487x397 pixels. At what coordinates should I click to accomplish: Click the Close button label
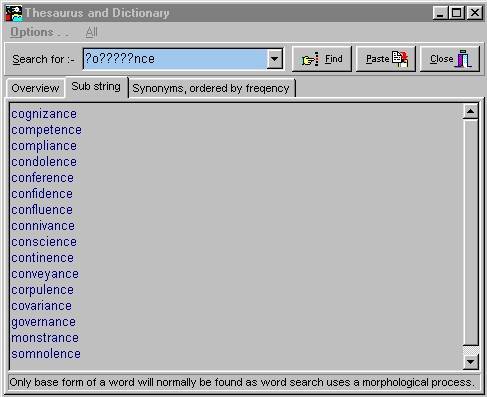pyautogui.click(x=441, y=59)
